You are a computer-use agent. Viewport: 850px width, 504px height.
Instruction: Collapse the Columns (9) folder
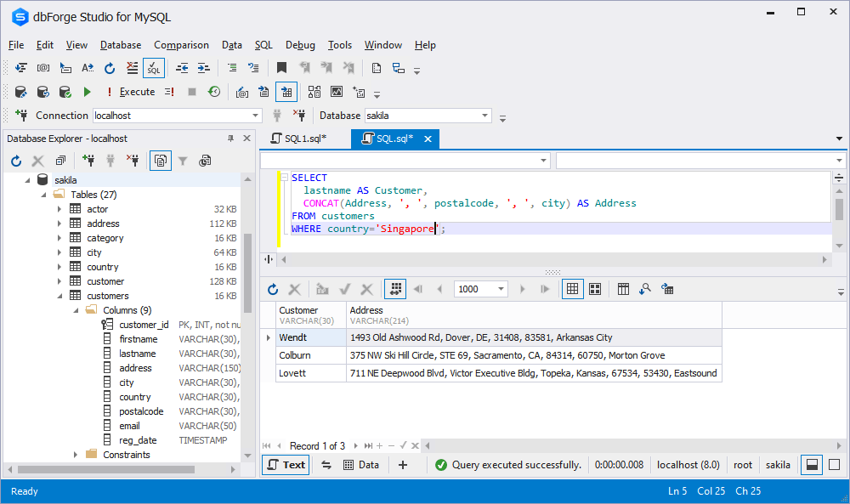[76, 310]
